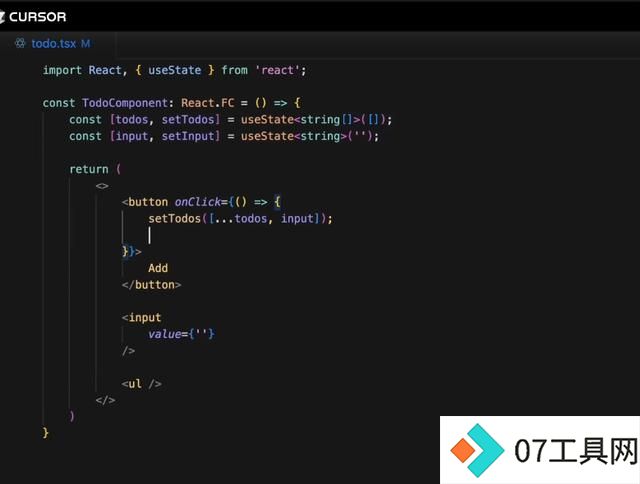
Task: Click the 'onClick' attribute on the button
Action: tap(198, 202)
